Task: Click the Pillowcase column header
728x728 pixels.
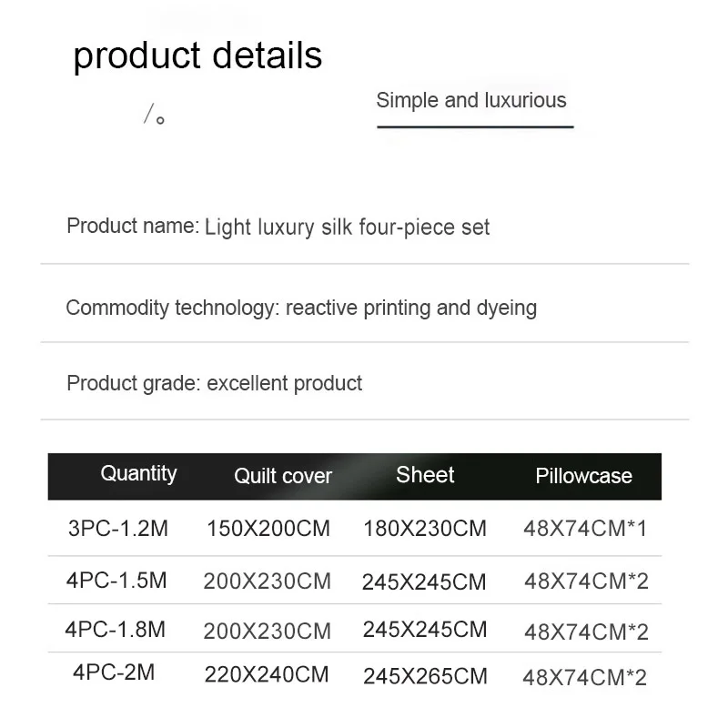Action: (x=583, y=476)
